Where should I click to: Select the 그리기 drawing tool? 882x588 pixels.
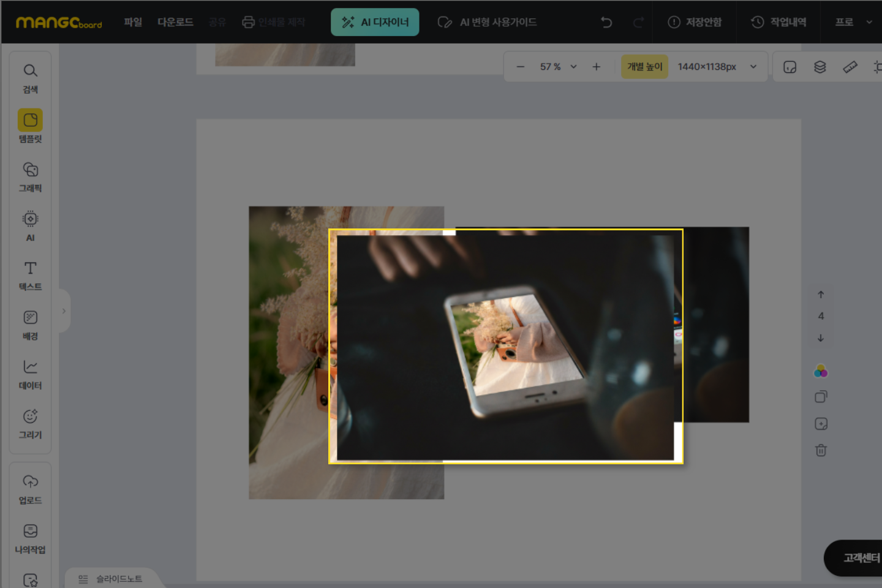click(x=30, y=423)
